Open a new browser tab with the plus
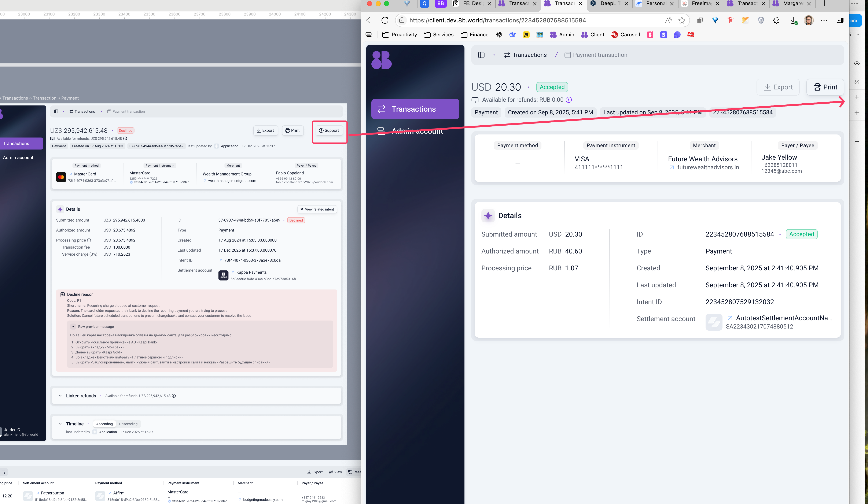The width and height of the screenshot is (868, 504). tap(824, 3)
